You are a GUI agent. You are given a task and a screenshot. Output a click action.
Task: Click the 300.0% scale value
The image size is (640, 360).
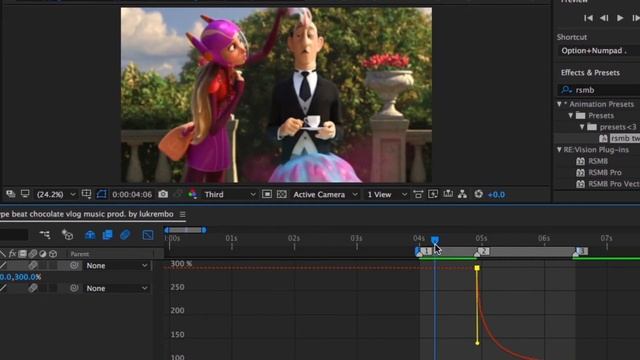(27, 277)
